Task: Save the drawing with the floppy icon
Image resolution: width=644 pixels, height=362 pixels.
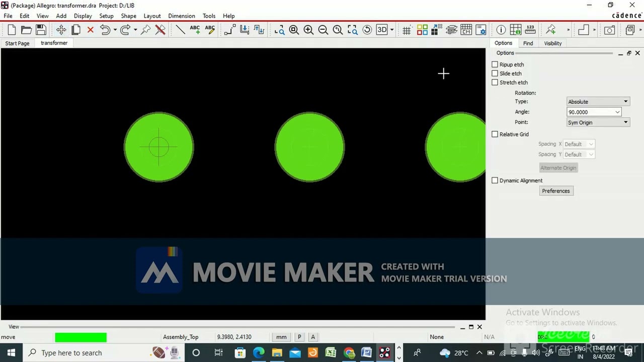Action: click(41, 30)
